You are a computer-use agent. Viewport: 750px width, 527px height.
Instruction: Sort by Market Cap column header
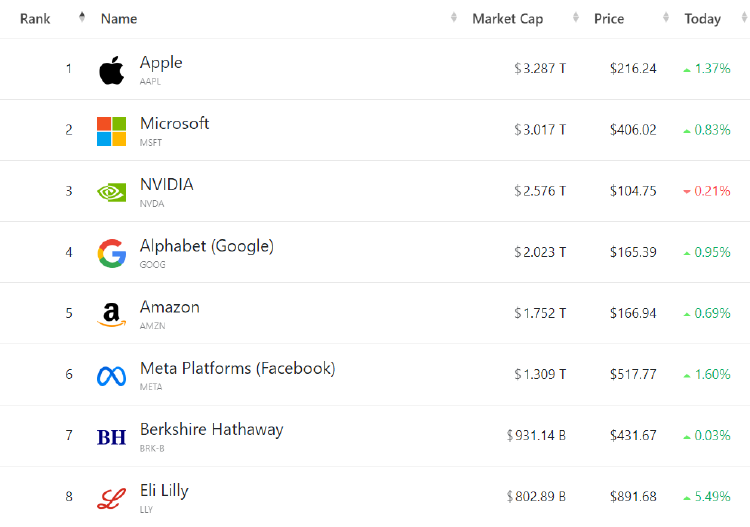pyautogui.click(x=508, y=19)
